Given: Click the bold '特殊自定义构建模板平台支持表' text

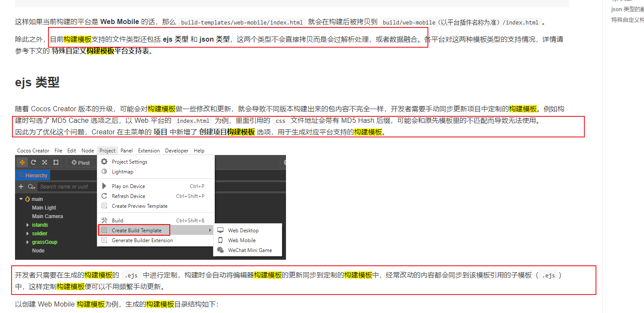Looking at the screenshot, I should pos(101,51).
